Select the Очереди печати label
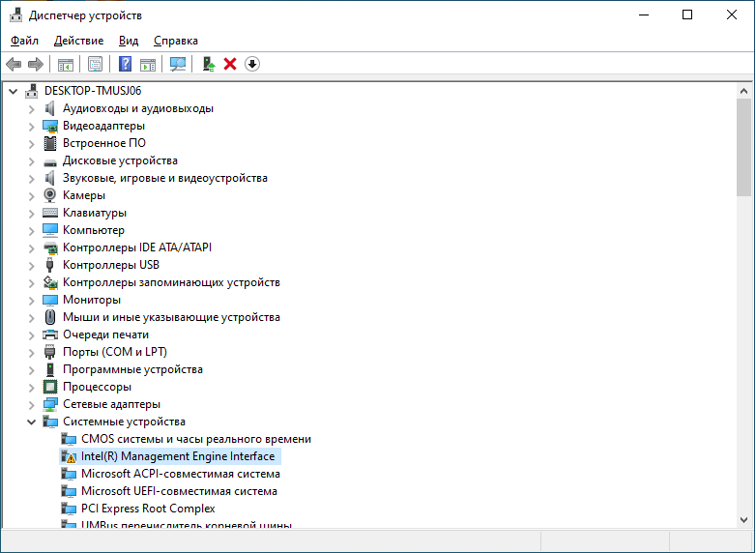 coord(105,335)
